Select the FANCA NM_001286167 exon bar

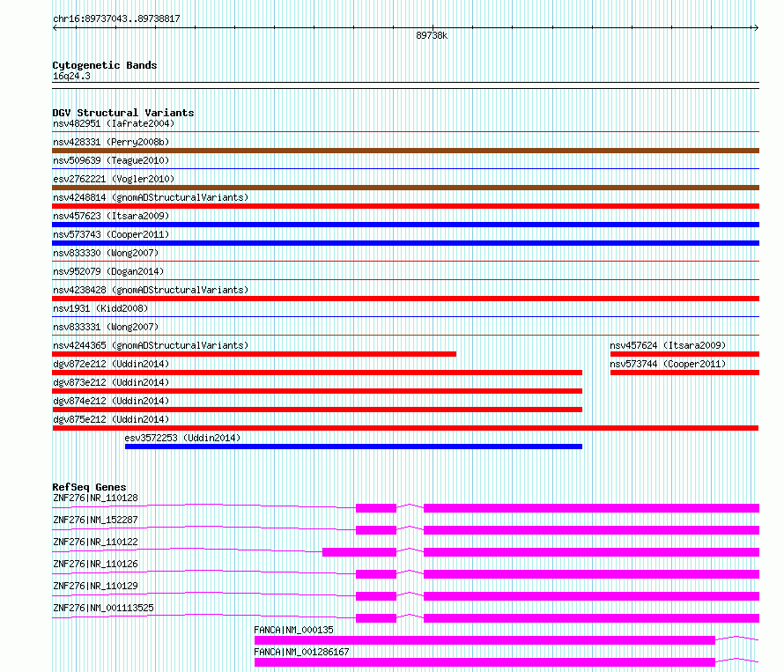(484, 662)
